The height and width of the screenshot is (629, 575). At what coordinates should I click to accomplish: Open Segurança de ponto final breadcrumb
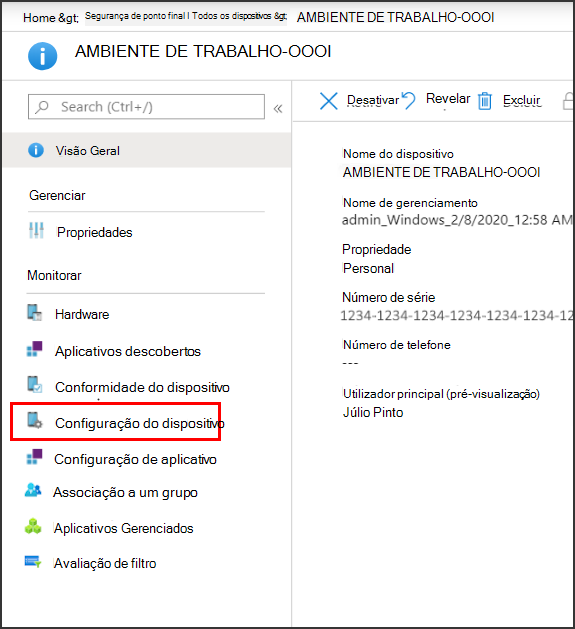pos(134,16)
